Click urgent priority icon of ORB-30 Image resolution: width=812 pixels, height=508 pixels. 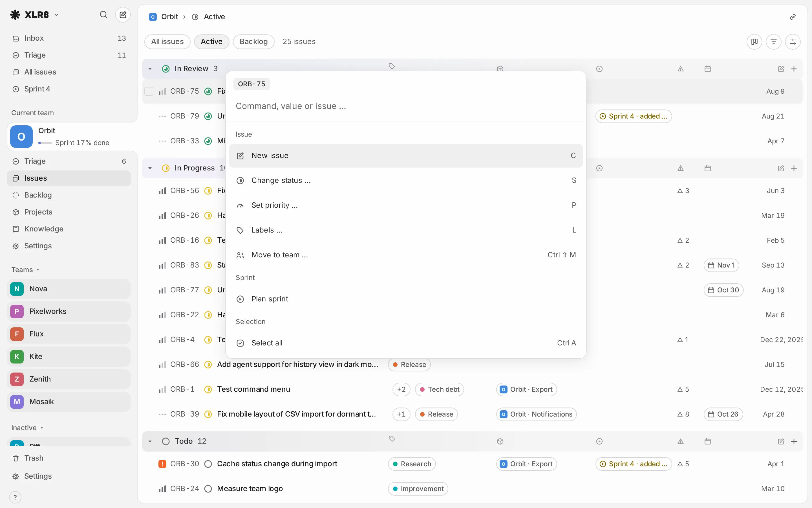(x=162, y=464)
